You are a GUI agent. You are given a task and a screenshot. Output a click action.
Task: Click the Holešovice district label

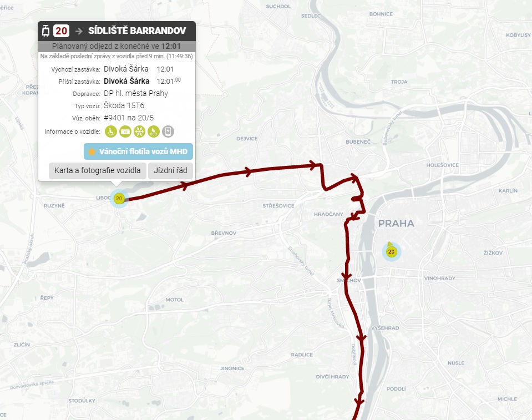443,165
